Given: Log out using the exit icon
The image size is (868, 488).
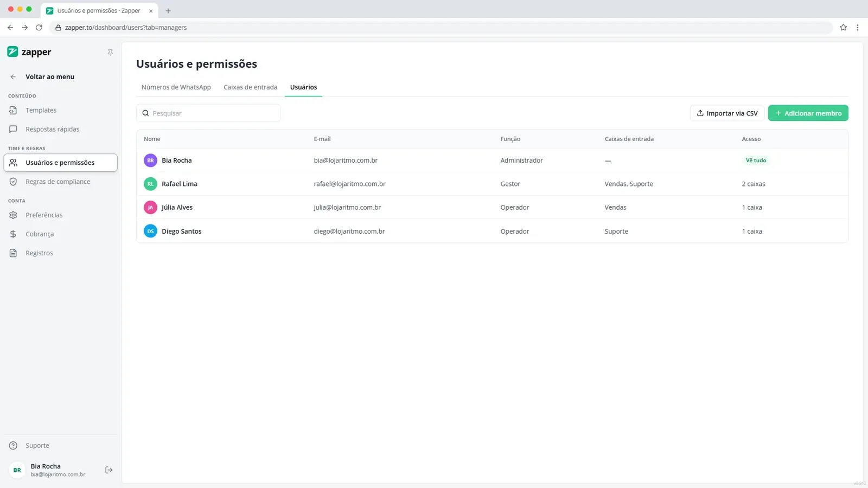Looking at the screenshot, I should 108,470.
